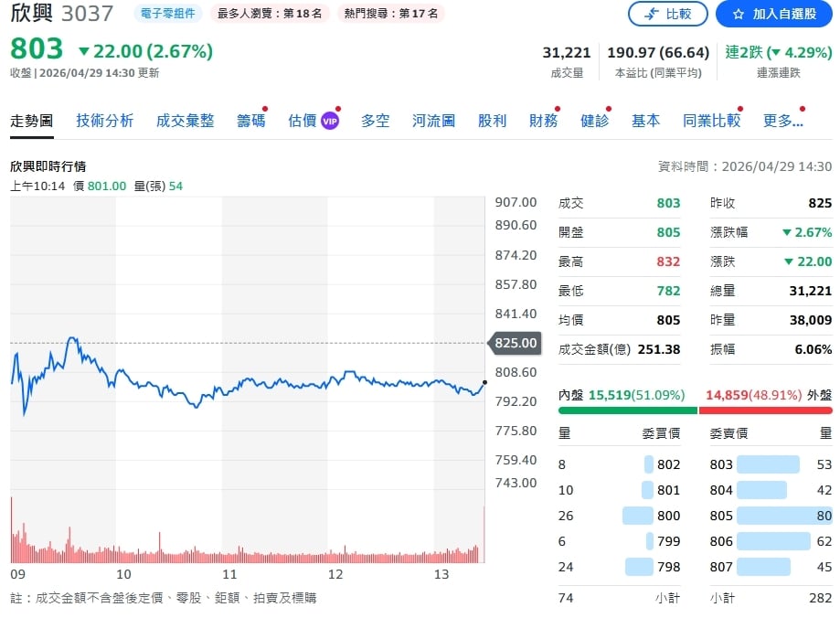The height and width of the screenshot is (618, 840).
Task: Open the 股利 dividend tab
Action: coord(492,120)
